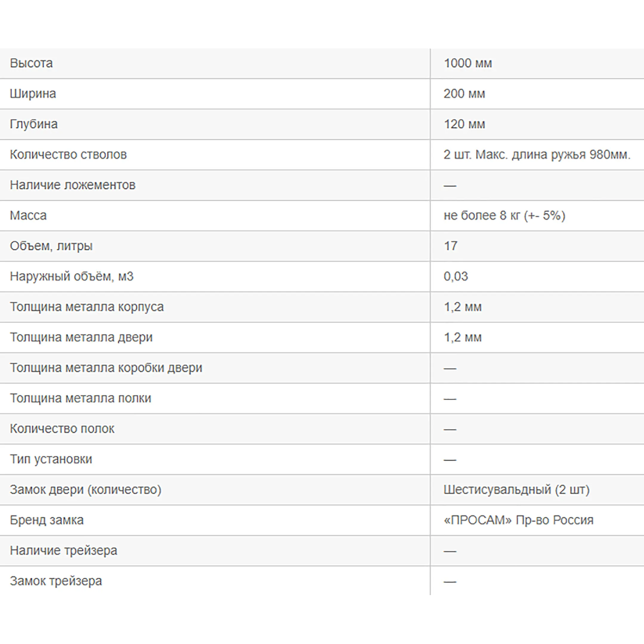Click the Наружный объём value 0,03
The height and width of the screenshot is (644, 644).
point(455,276)
